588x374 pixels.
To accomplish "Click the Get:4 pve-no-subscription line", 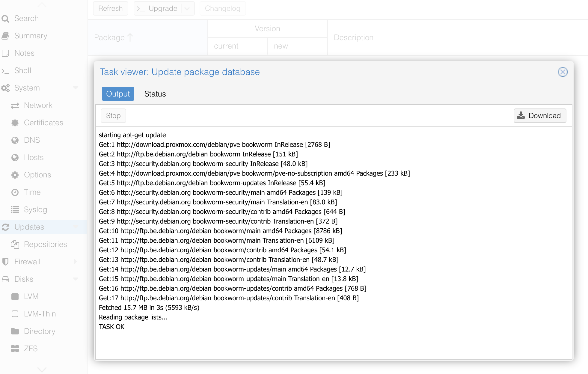I will pos(254,173).
